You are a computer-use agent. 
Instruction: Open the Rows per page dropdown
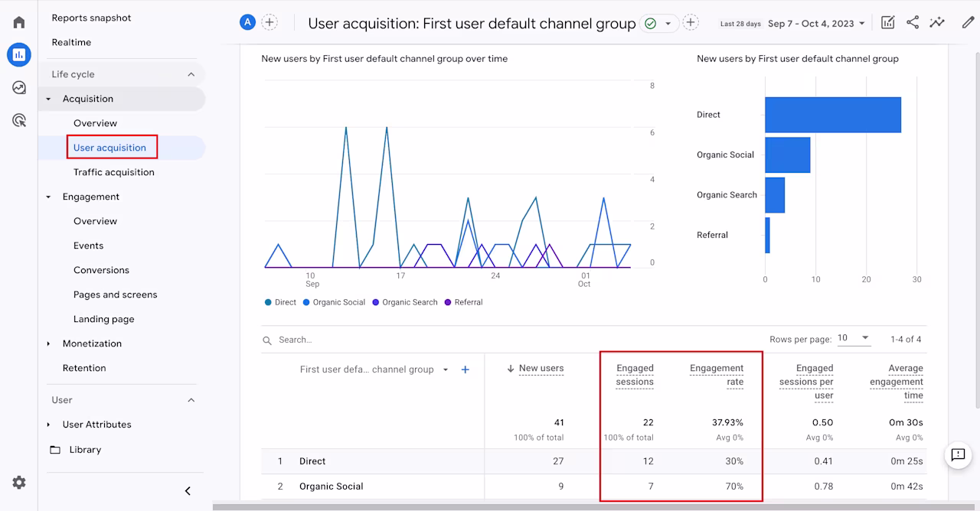coord(854,338)
